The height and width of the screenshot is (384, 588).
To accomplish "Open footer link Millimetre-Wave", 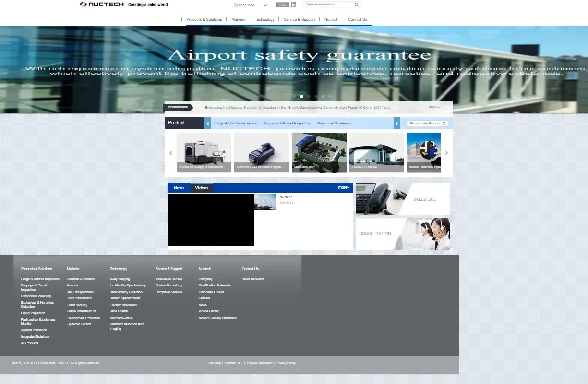I will (x=121, y=318).
